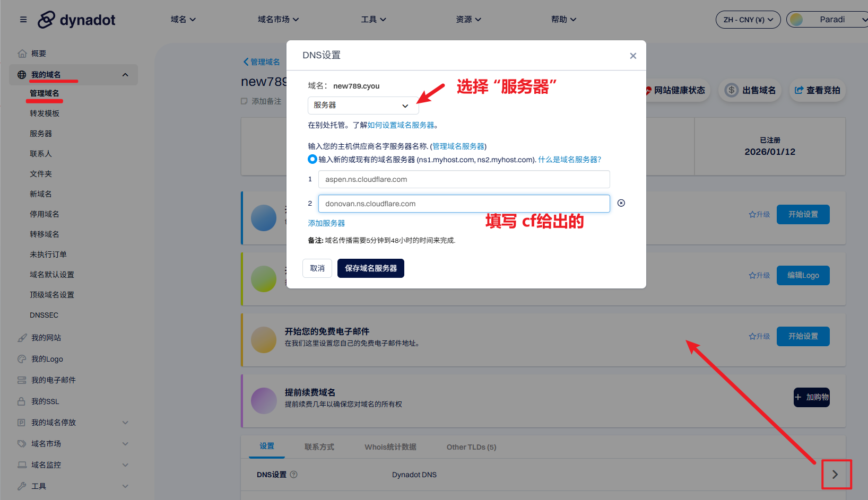This screenshot has width=868, height=500.
Task: Expand the 工具 sidebar section
Action: (125, 486)
